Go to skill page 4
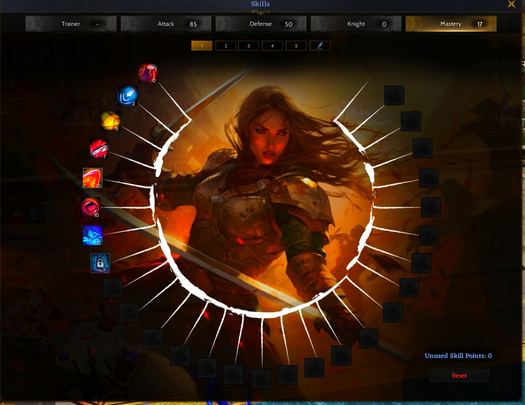Screen dimensions: 525x405 (272, 46)
